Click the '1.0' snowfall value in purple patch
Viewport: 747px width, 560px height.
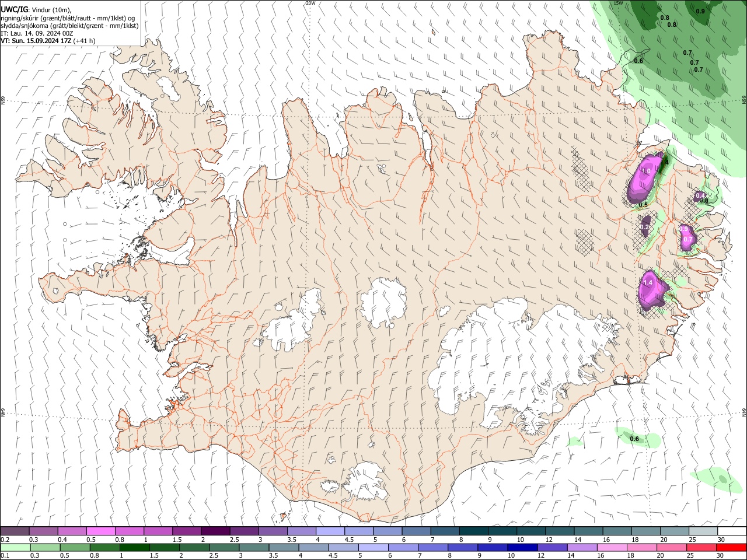[x=646, y=171]
